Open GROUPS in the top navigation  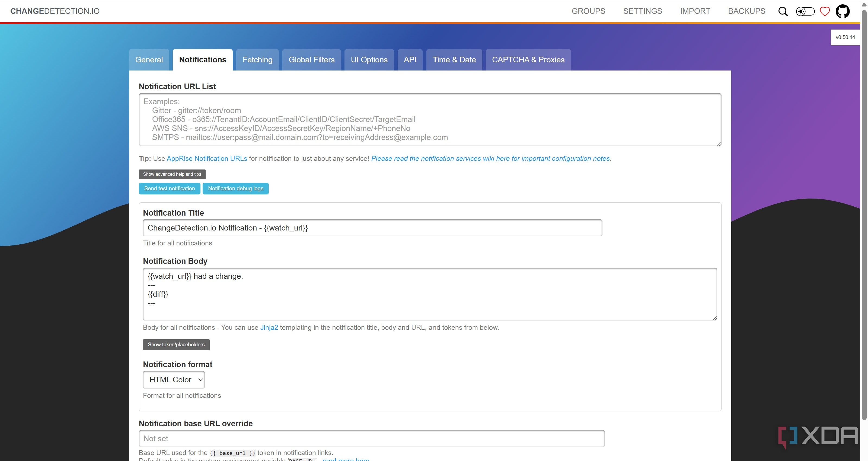tap(588, 11)
